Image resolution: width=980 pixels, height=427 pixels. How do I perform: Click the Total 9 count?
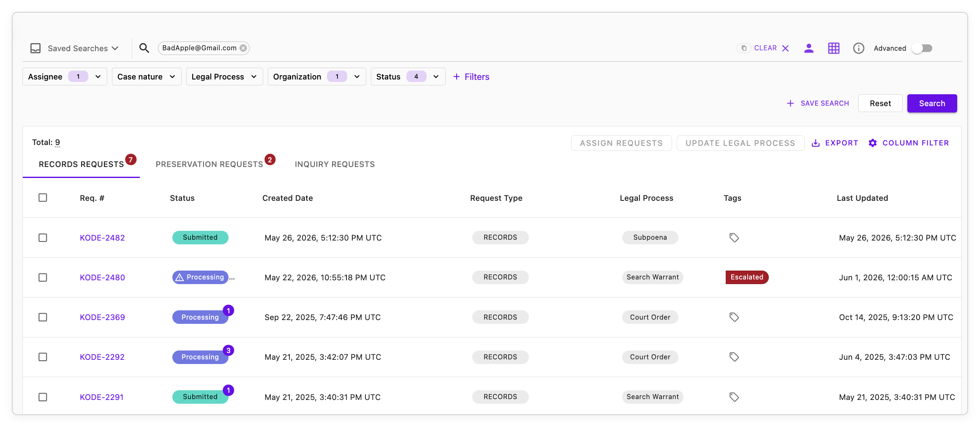tap(57, 142)
